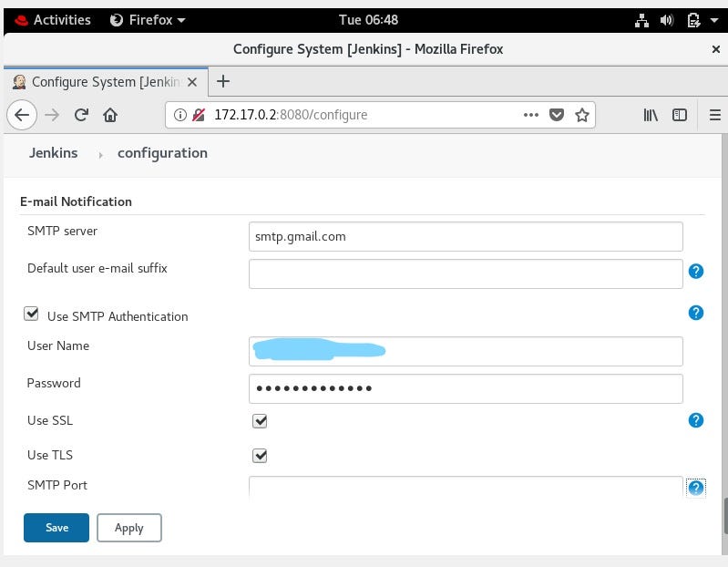The width and height of the screenshot is (728, 567).
Task: Click the page vertical scrollbar thumb
Action: click(724, 516)
